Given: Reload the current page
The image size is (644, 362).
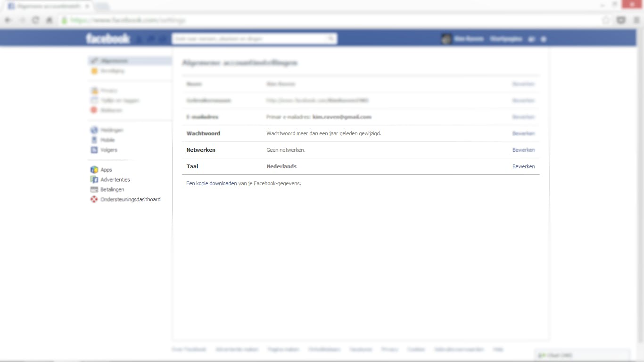Looking at the screenshot, I should pyautogui.click(x=35, y=20).
